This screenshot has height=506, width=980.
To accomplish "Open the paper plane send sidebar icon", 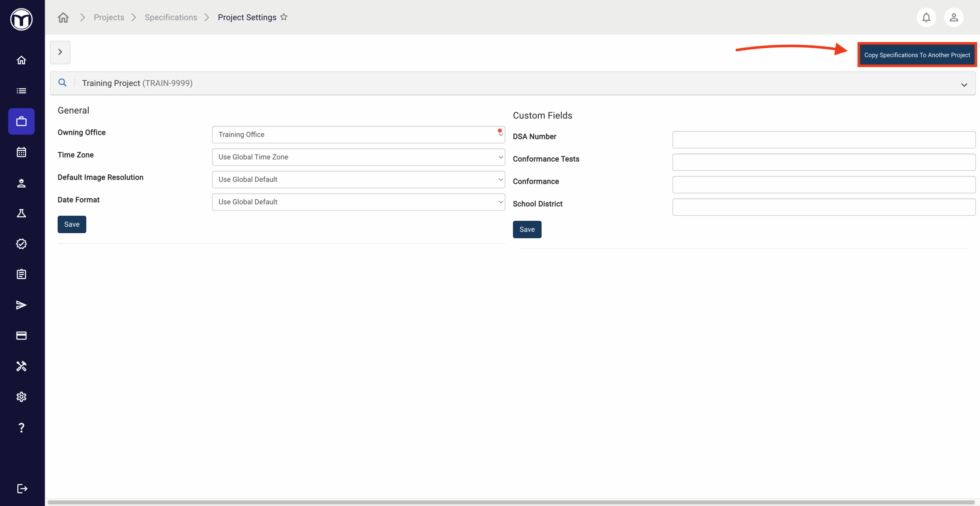I will pos(21,305).
